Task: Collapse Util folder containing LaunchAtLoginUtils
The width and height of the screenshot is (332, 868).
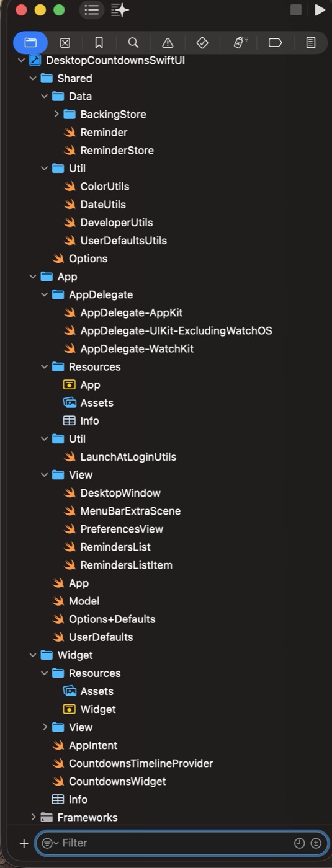Action: [x=44, y=439]
